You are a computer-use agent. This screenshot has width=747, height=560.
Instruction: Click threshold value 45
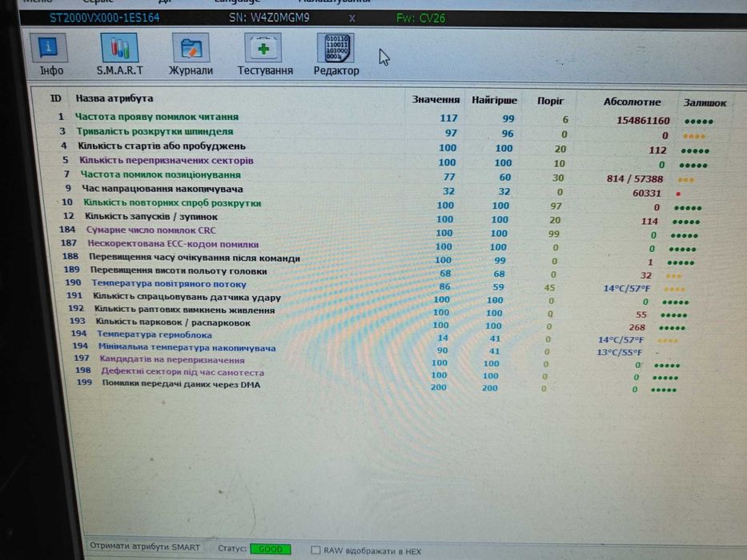[549, 288]
